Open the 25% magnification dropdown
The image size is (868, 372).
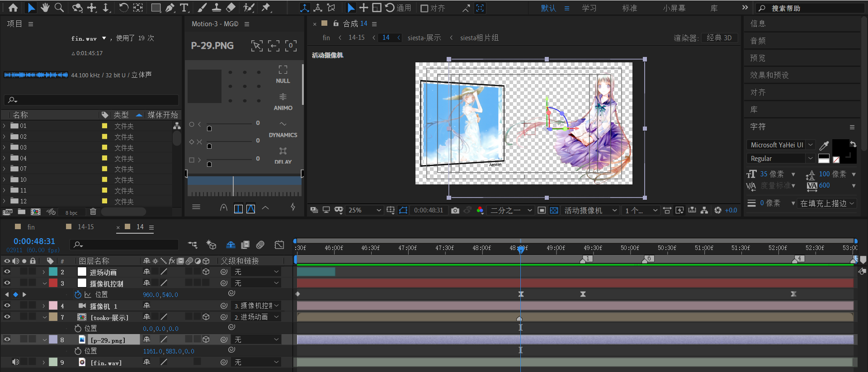[364, 210]
